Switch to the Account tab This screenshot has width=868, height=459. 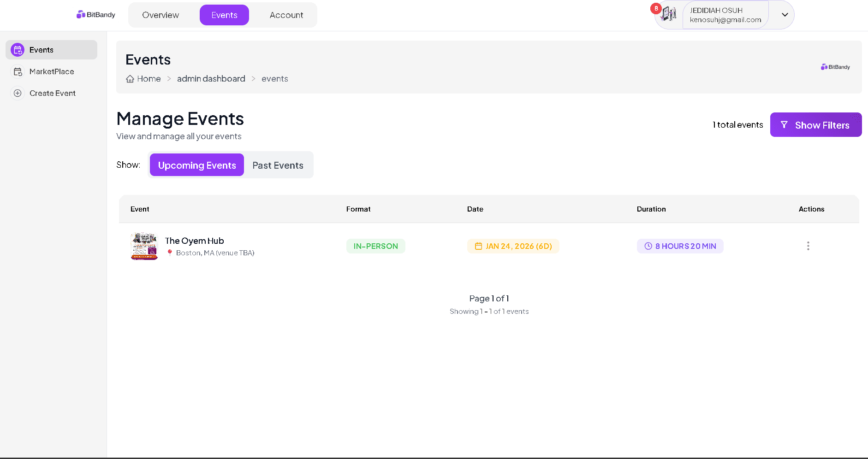(286, 15)
